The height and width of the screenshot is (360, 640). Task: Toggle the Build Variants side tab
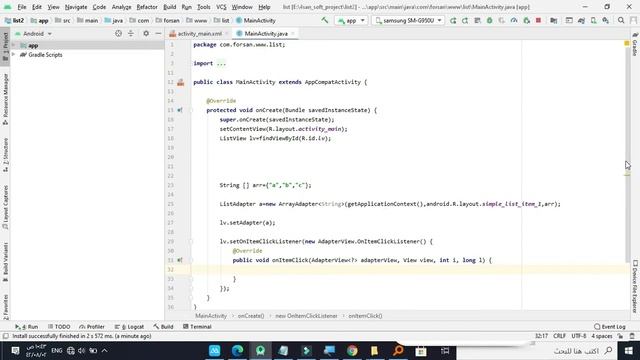5,262
